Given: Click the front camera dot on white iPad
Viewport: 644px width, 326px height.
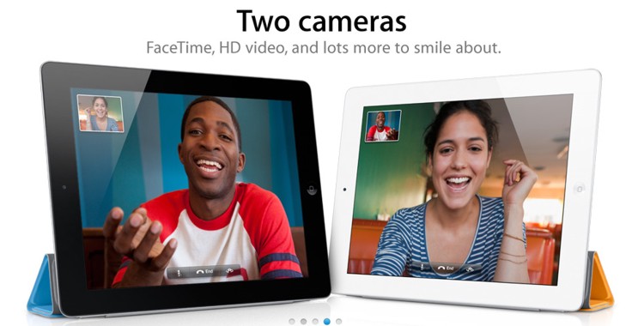Looking at the screenshot, I should (344, 190).
